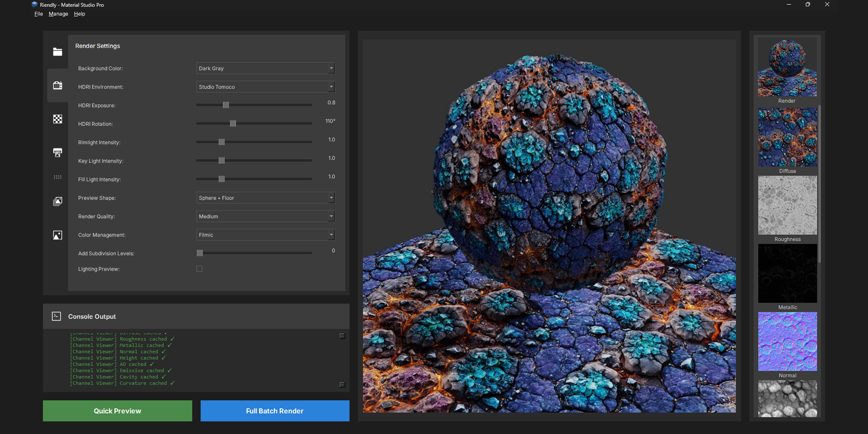Click the 'Render Settings' heading
Screen dimensions: 868x434
click(97, 46)
